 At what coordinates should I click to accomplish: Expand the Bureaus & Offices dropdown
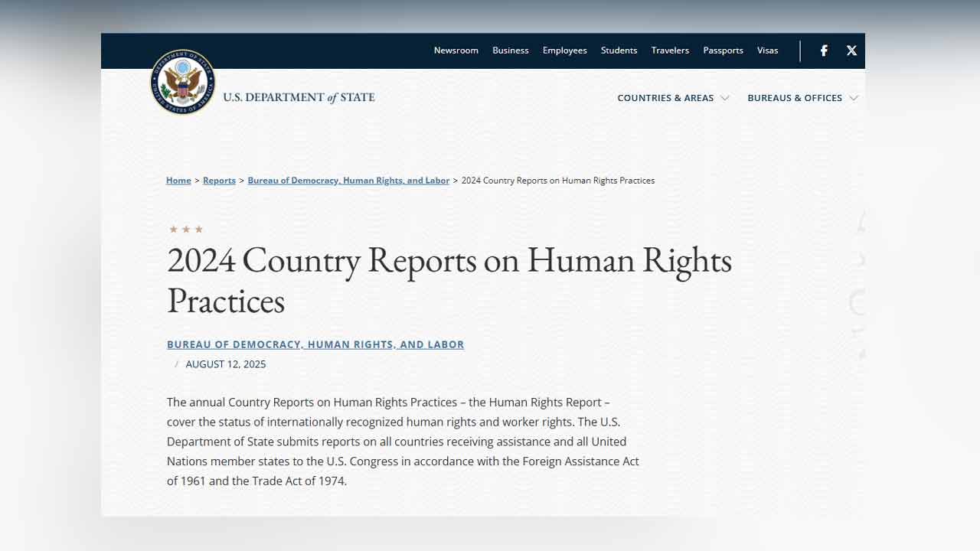[x=802, y=98]
